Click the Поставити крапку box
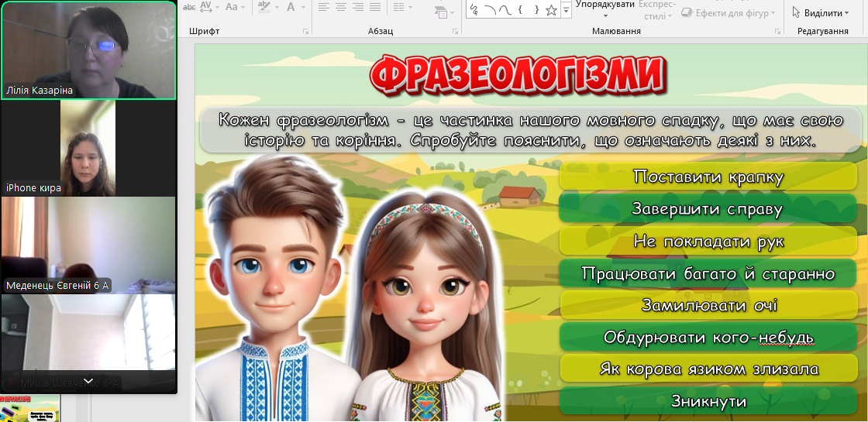The height and width of the screenshot is (422, 868). click(x=708, y=177)
